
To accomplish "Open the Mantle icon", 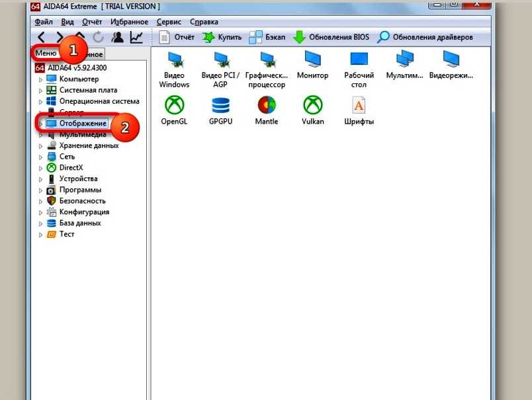I will [267, 110].
